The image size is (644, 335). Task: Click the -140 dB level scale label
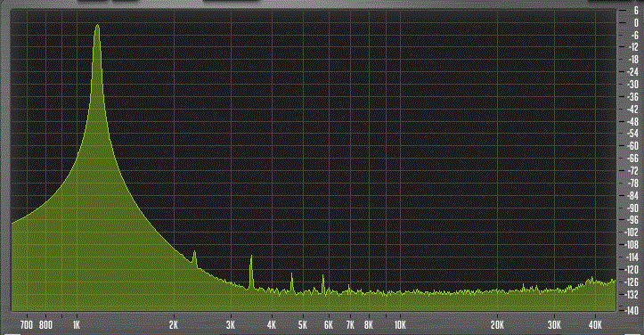click(632, 310)
